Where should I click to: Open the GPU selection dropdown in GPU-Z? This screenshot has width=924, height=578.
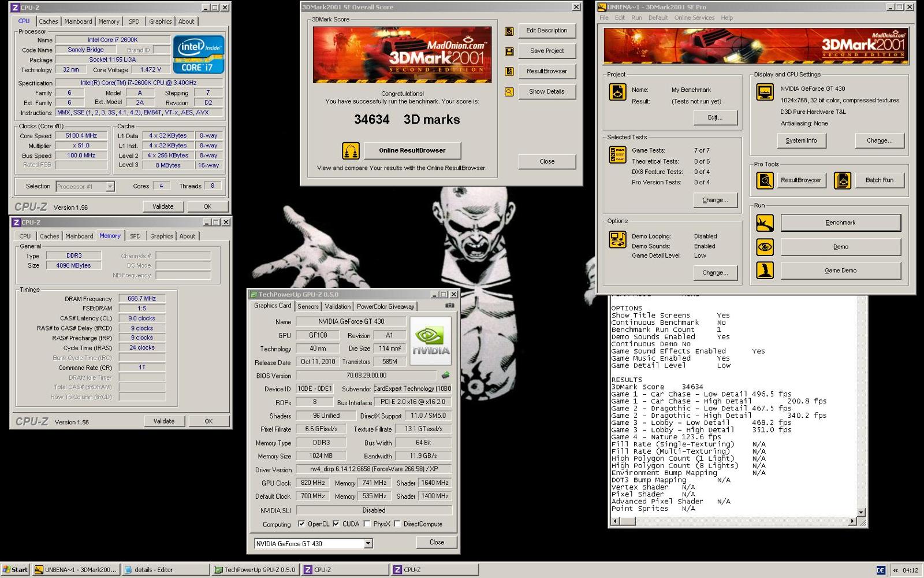(x=368, y=544)
